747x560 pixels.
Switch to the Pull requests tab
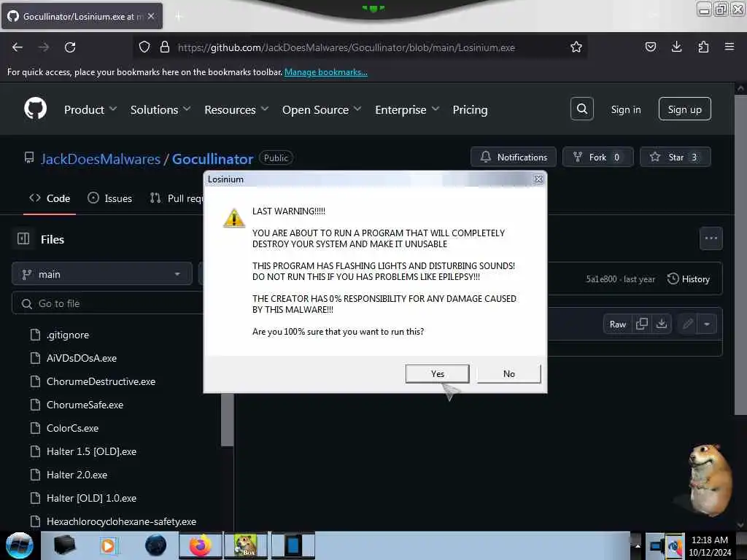tap(177, 198)
